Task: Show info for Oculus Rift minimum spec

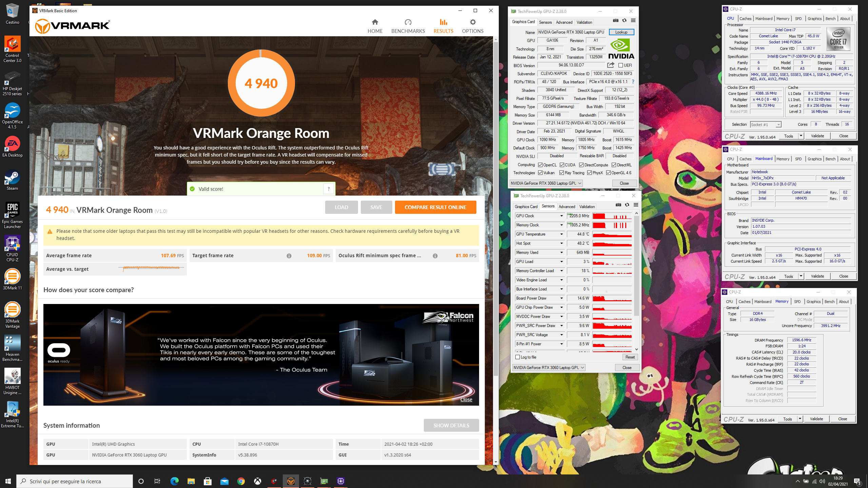Action: [x=435, y=256]
